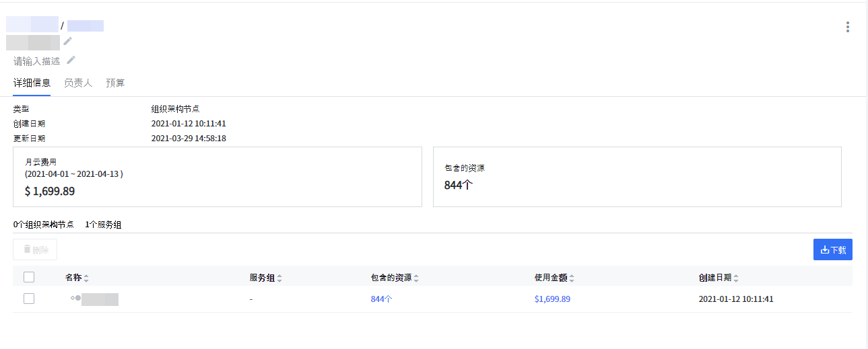Show the 0个组织架构节点 list
Viewport: 868px width, 349px height.
click(43, 225)
